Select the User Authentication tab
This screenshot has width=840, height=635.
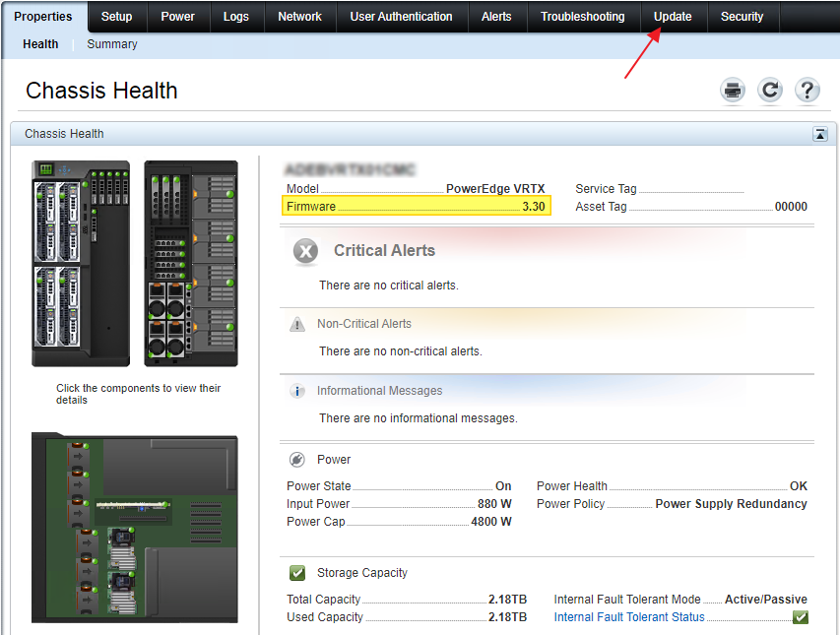pyautogui.click(x=401, y=17)
